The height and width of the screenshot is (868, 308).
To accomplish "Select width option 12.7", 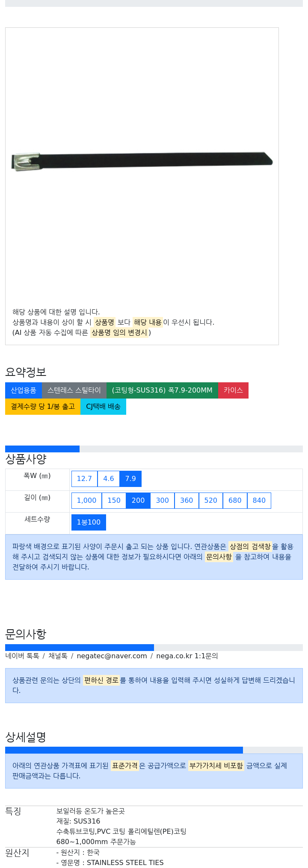I will (x=84, y=478).
